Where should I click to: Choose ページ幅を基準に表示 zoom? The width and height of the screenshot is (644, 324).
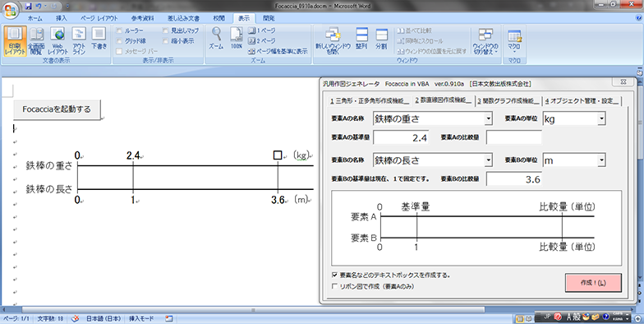[x=278, y=51]
